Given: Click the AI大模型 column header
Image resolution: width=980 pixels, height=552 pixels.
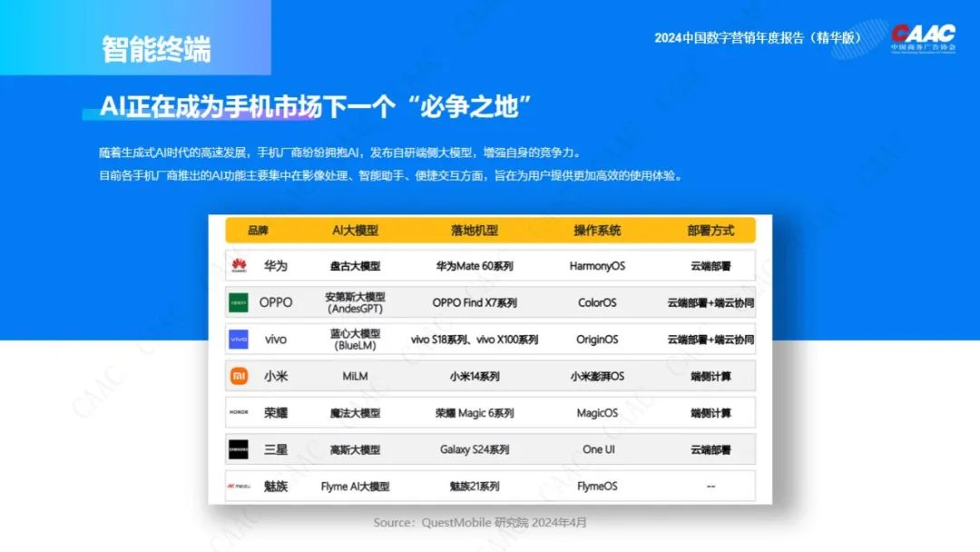Looking at the screenshot, I should (355, 231).
